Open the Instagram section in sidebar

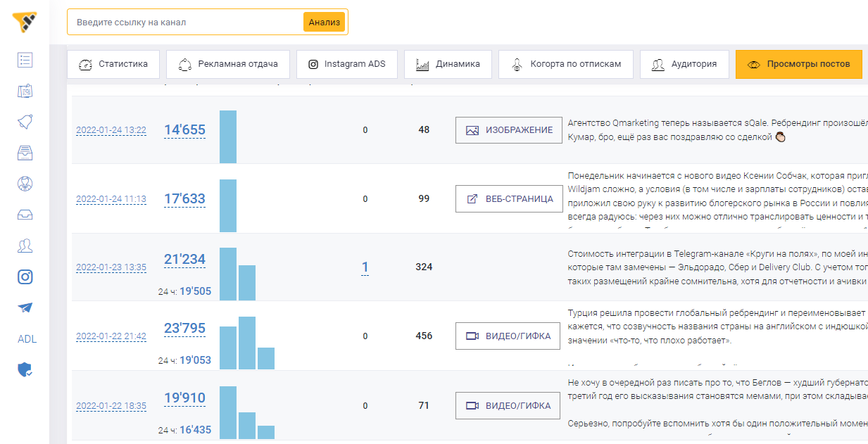(25, 277)
